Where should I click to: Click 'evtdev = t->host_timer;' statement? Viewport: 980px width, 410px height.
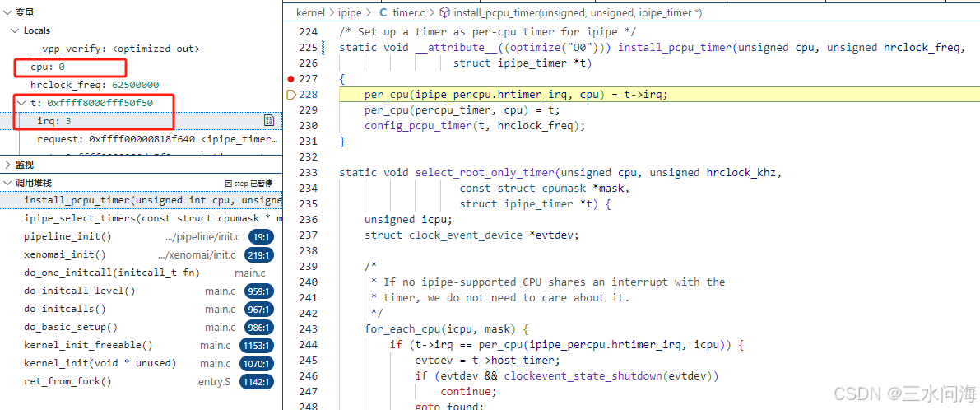(x=487, y=360)
